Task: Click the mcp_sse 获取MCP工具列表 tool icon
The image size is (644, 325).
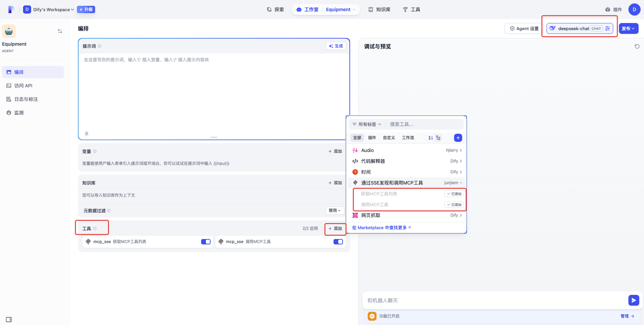Action: 88,242
